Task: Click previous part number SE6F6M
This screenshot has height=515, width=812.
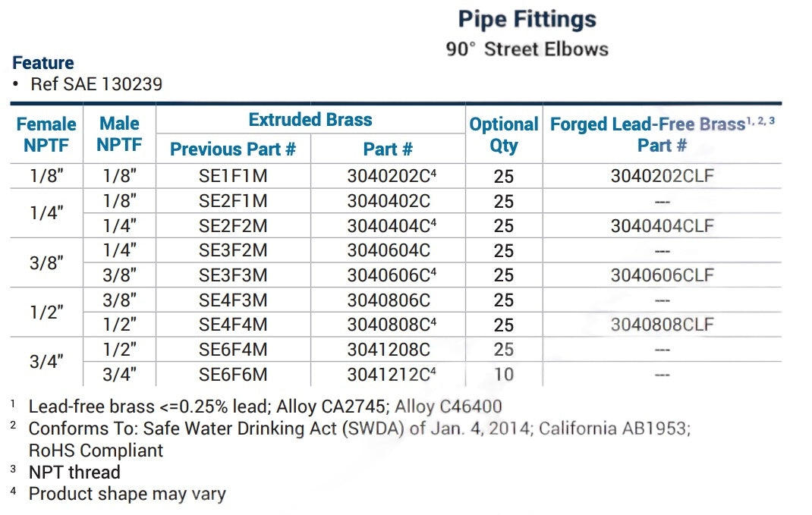Action: [233, 375]
